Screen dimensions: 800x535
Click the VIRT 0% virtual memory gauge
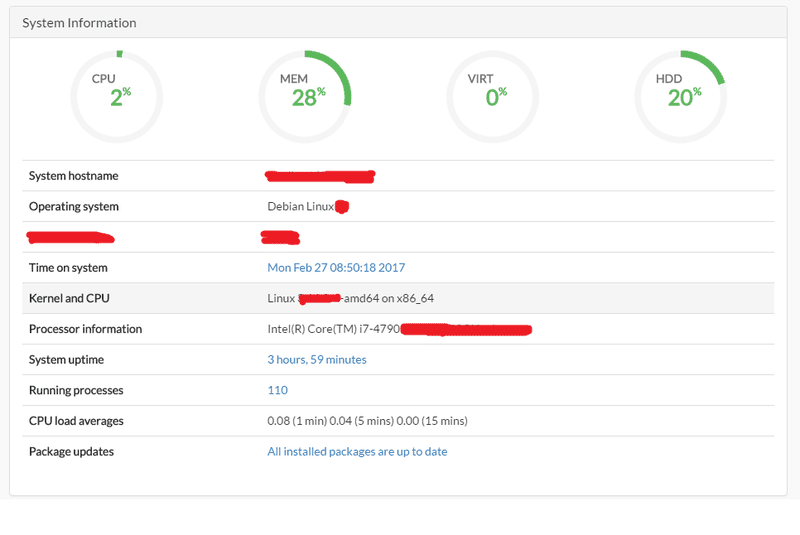click(x=493, y=96)
